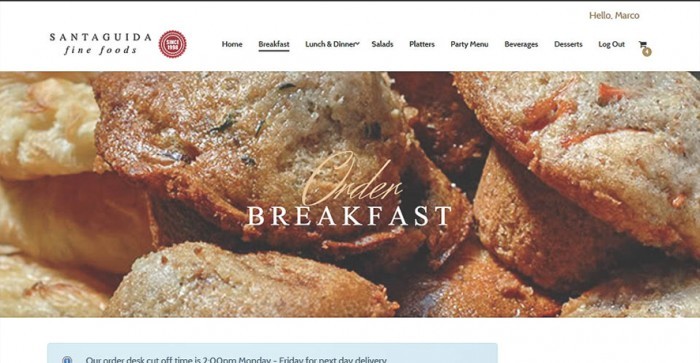Go to the Desserts page

tap(568, 44)
